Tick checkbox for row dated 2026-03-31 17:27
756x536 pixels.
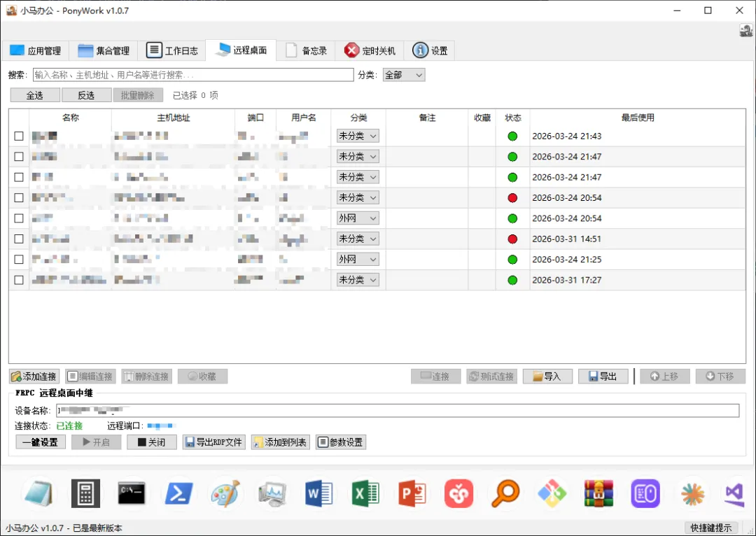[19, 280]
